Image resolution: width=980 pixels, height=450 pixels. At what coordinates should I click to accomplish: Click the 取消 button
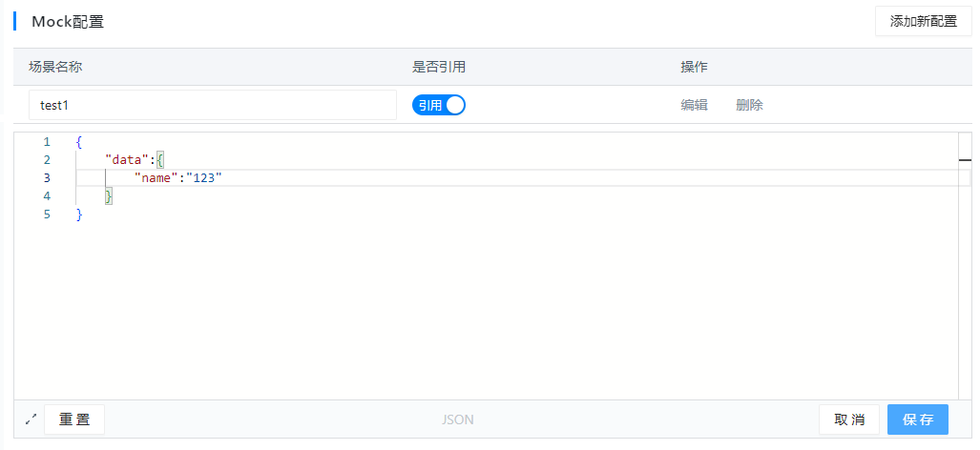pos(849,419)
